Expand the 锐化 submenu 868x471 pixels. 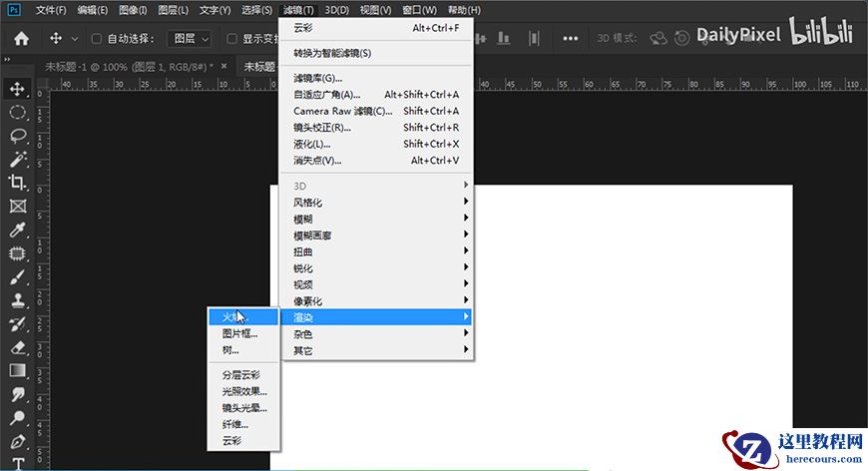click(x=376, y=267)
